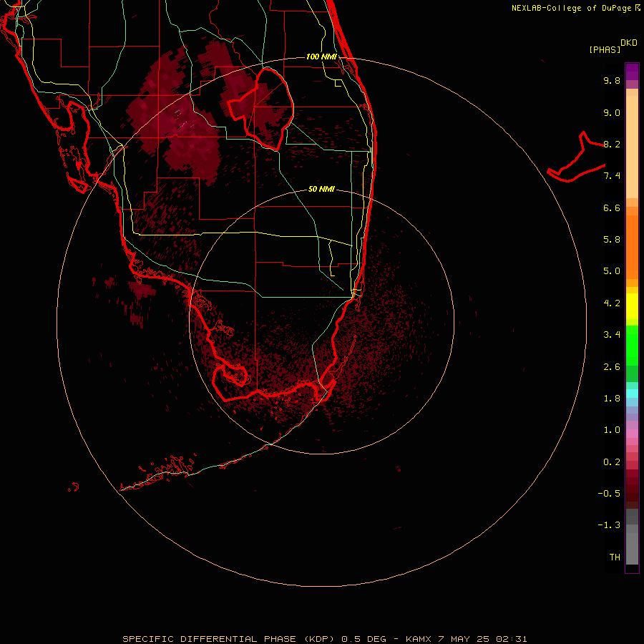Click the cyan swatch on the color bar
Viewport: 644px width, 644px height.
coord(632,394)
